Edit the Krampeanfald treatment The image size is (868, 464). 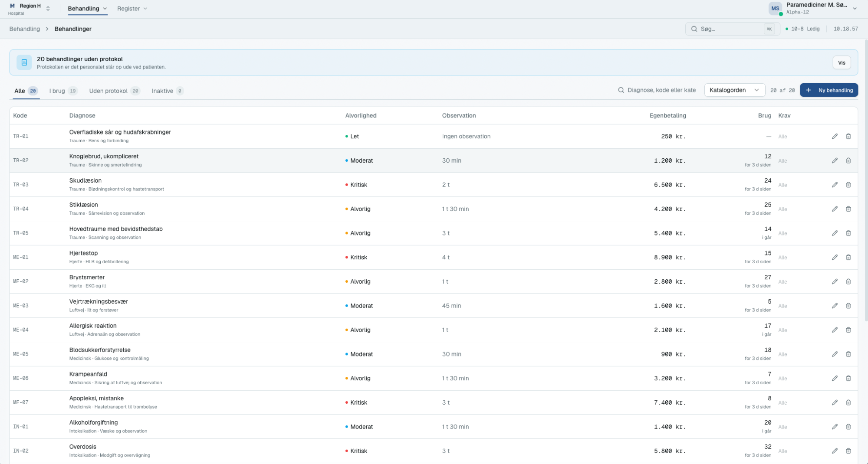pyautogui.click(x=835, y=378)
